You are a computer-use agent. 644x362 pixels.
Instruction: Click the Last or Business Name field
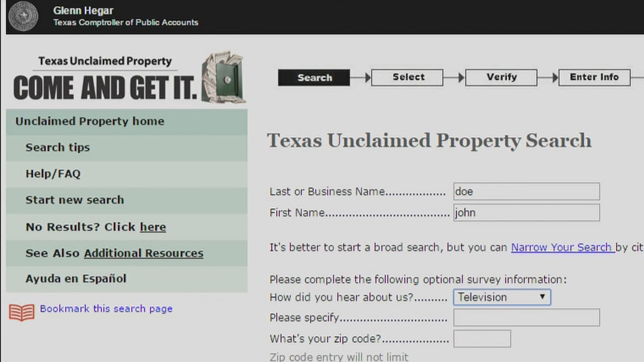click(526, 192)
